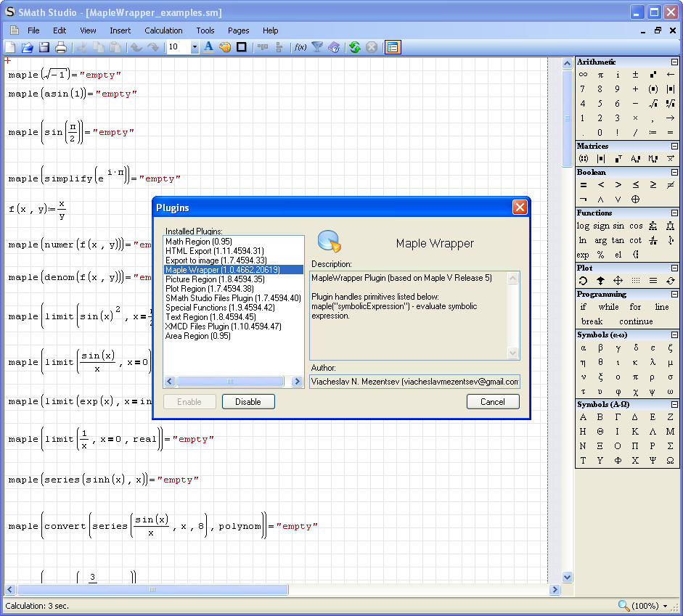The height and width of the screenshot is (616, 683).
Task: Click the green recalculate worksheet icon
Action: pos(354,47)
